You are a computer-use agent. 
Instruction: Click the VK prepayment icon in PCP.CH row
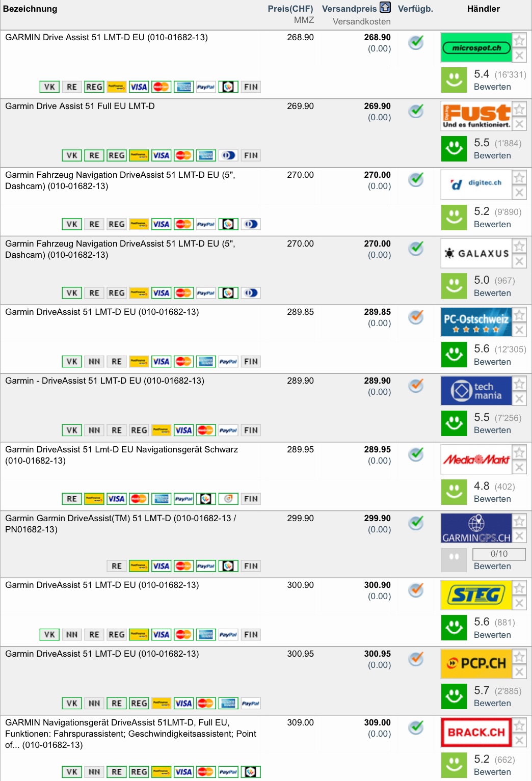(x=72, y=704)
